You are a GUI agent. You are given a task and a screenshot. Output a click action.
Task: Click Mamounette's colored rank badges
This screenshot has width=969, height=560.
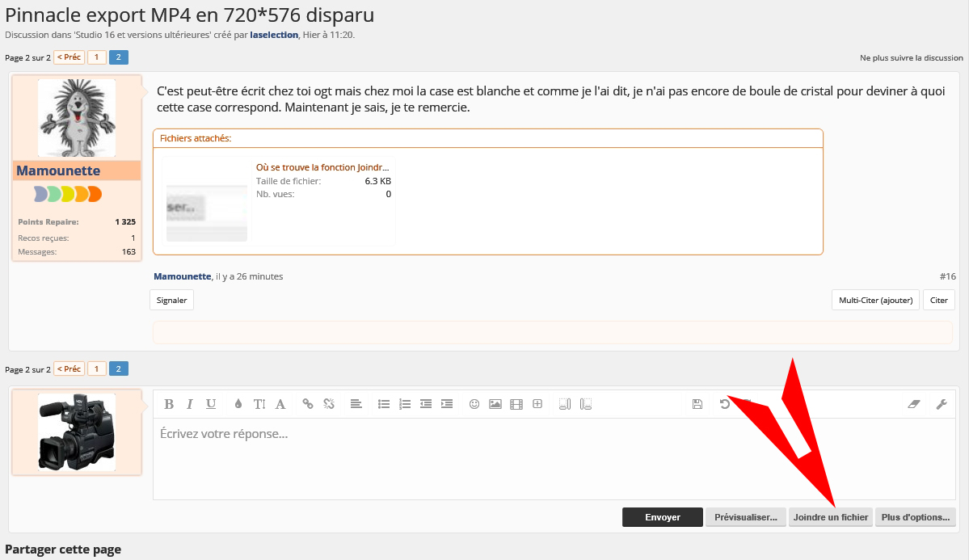coord(68,195)
